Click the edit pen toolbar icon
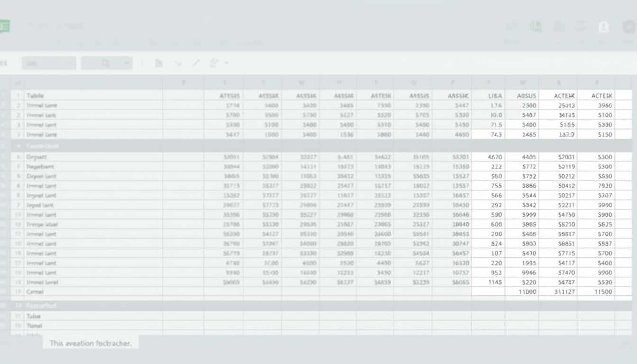637x364 pixels. (x=214, y=63)
